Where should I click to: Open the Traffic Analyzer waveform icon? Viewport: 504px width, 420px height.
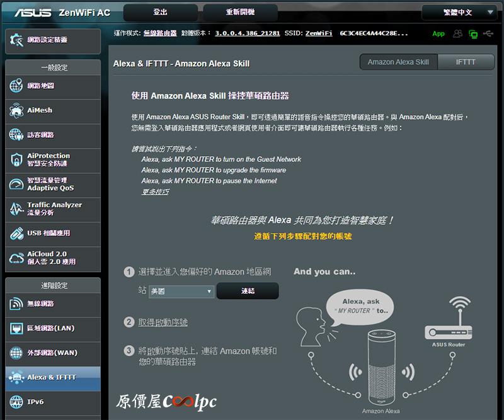[x=16, y=209]
